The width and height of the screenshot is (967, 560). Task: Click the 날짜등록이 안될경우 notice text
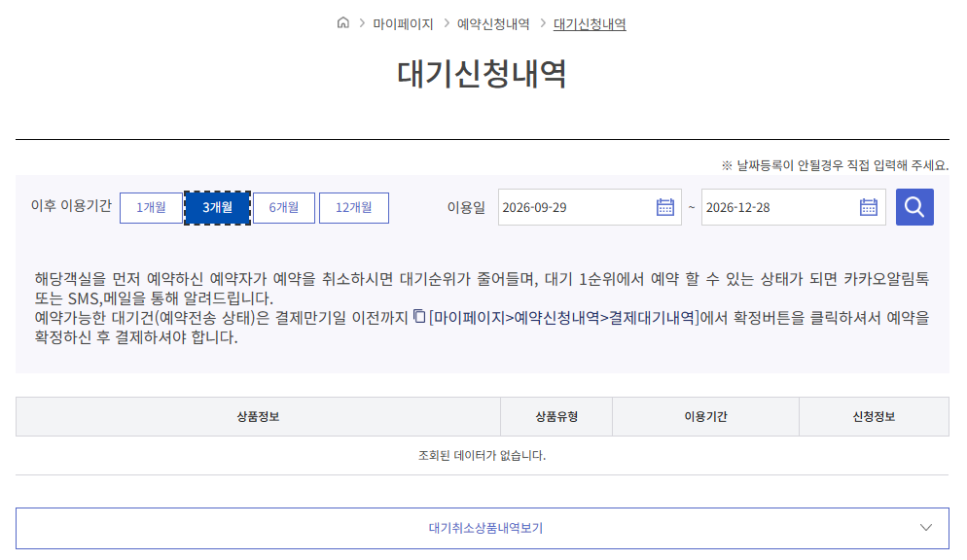(x=835, y=165)
